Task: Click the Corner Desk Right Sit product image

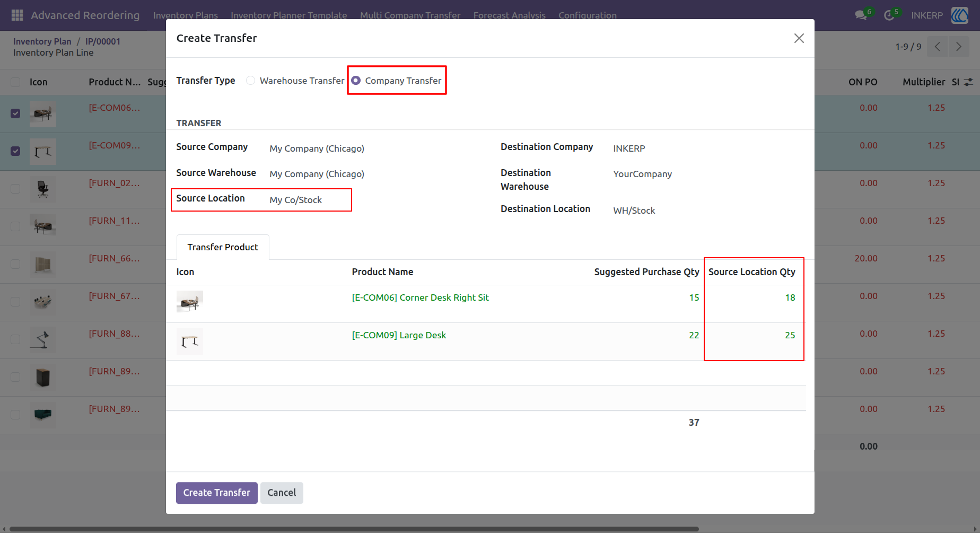Action: (190, 302)
